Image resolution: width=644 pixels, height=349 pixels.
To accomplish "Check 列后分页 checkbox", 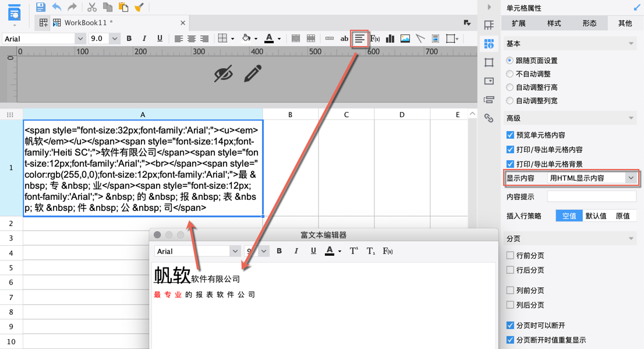I will pyautogui.click(x=510, y=305).
